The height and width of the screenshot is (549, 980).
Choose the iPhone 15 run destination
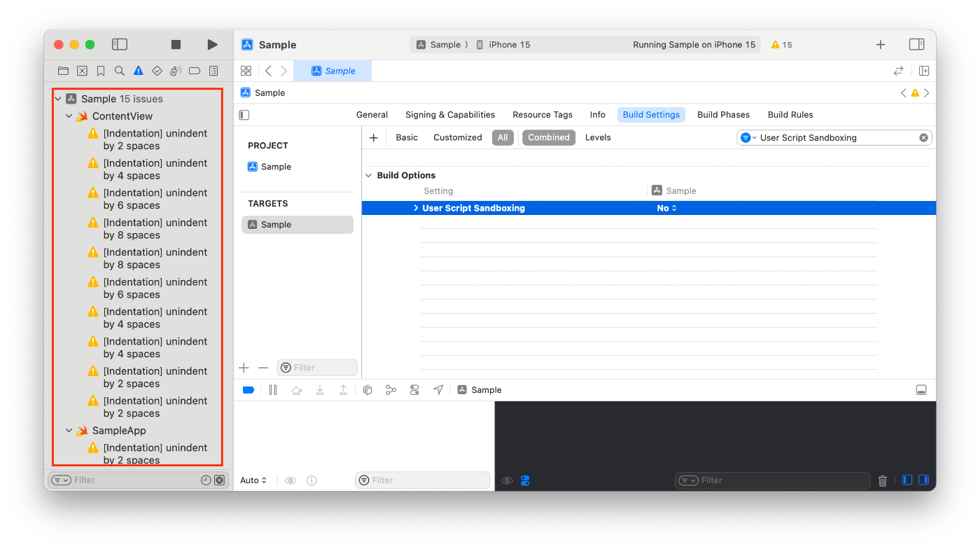click(x=503, y=45)
